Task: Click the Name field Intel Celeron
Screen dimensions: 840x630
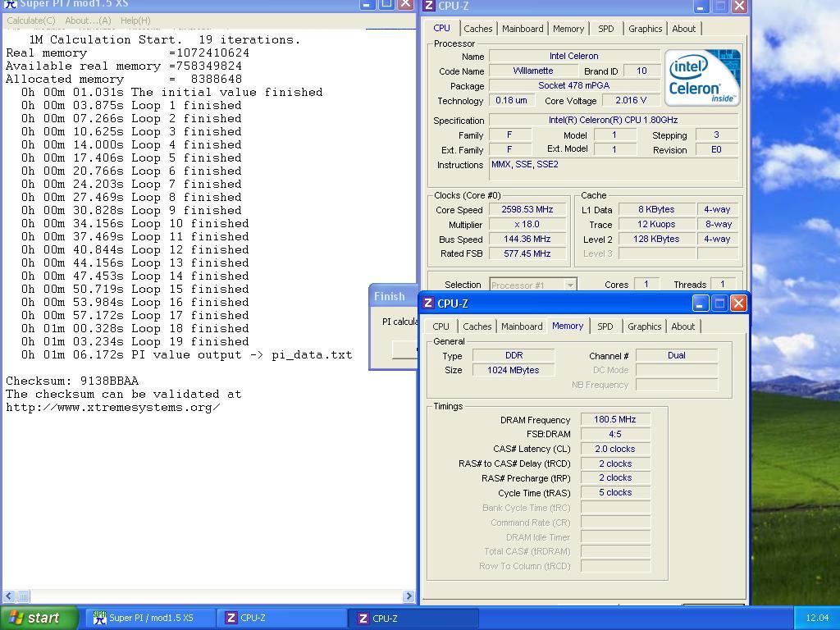Action: tap(573, 57)
